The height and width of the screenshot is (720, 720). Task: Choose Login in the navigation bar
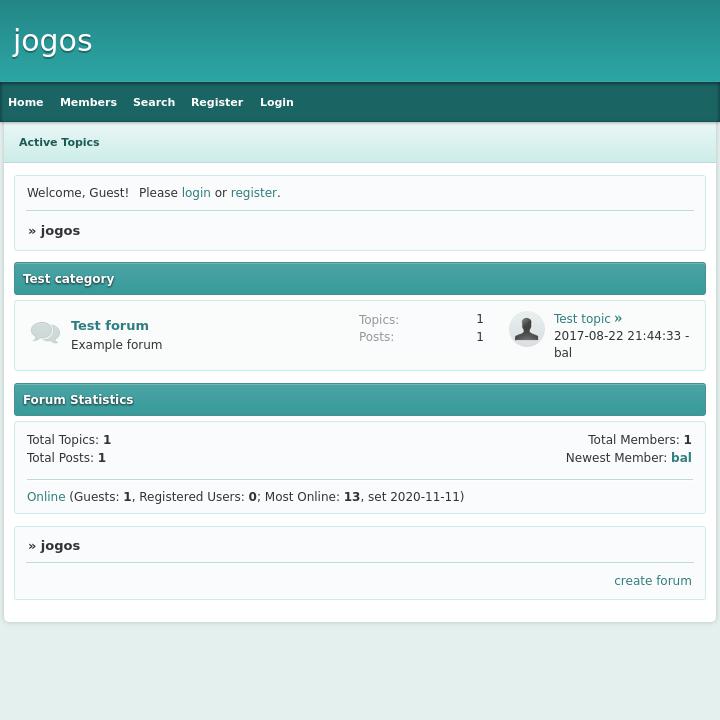277,102
